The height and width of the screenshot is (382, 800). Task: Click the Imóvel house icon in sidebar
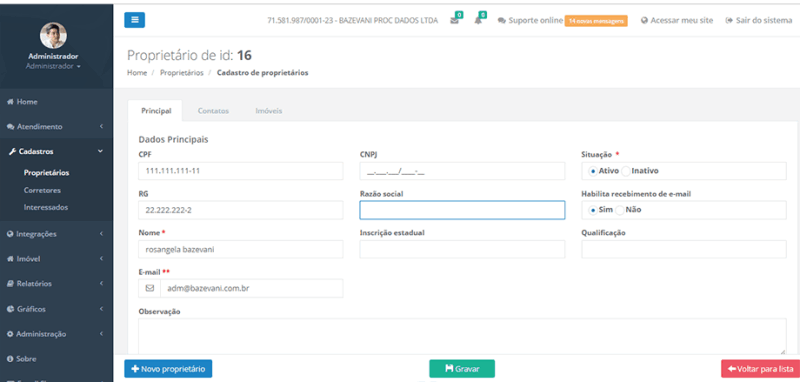[10, 259]
